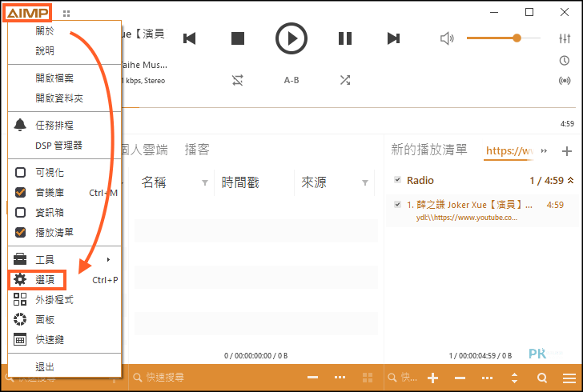The image size is (583, 392).
Task: Switch to 新的播放清單 playlist tab
Action: (429, 150)
